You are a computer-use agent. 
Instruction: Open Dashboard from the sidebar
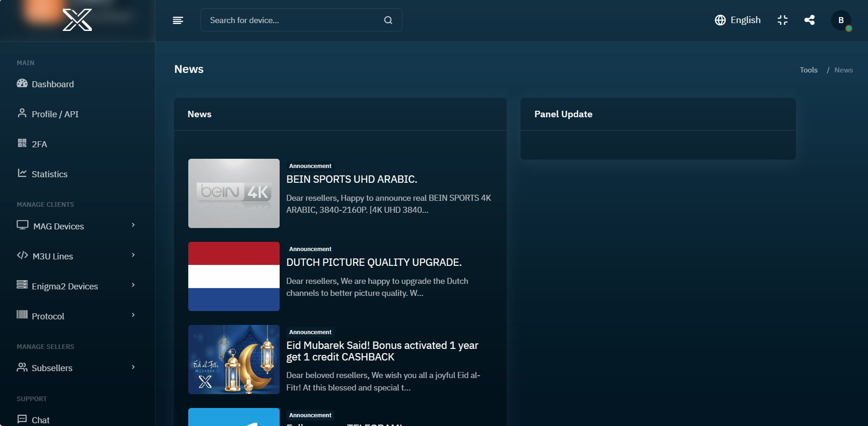53,84
